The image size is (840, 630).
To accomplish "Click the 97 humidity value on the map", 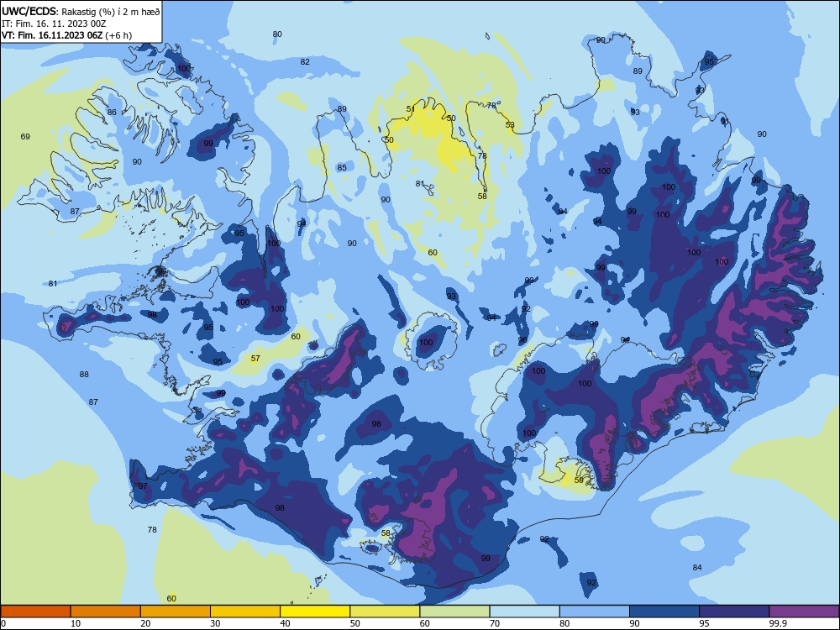I will coord(143,486).
